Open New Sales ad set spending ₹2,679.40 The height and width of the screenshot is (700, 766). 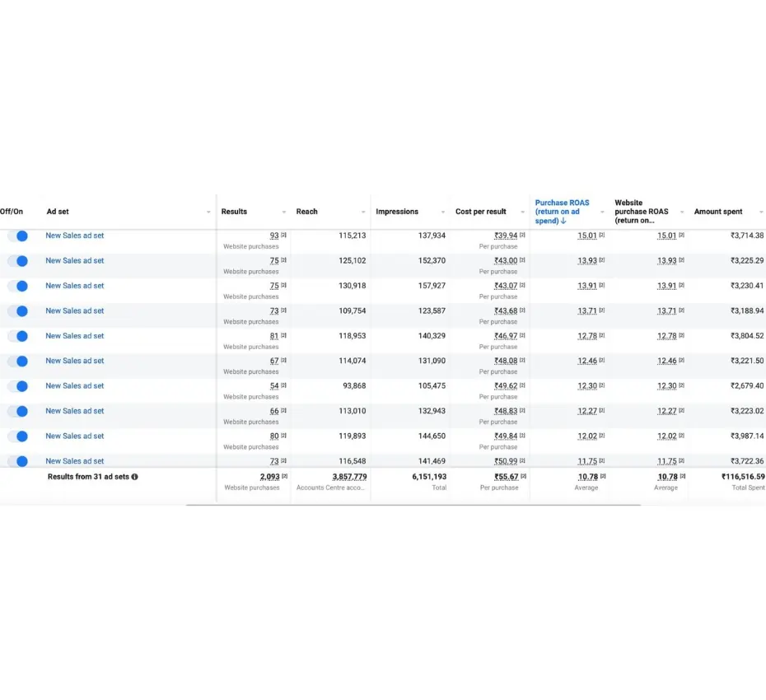tap(75, 386)
